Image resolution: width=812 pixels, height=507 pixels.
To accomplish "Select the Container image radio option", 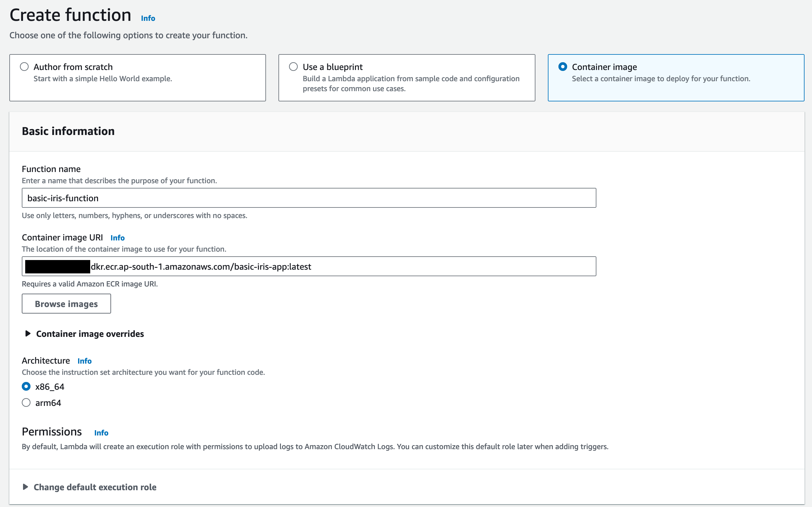I will coord(562,67).
